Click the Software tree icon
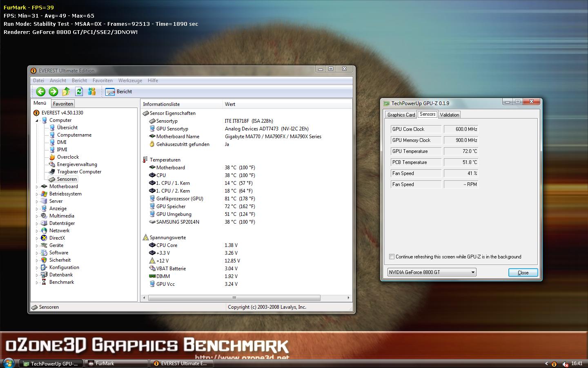 [44, 253]
